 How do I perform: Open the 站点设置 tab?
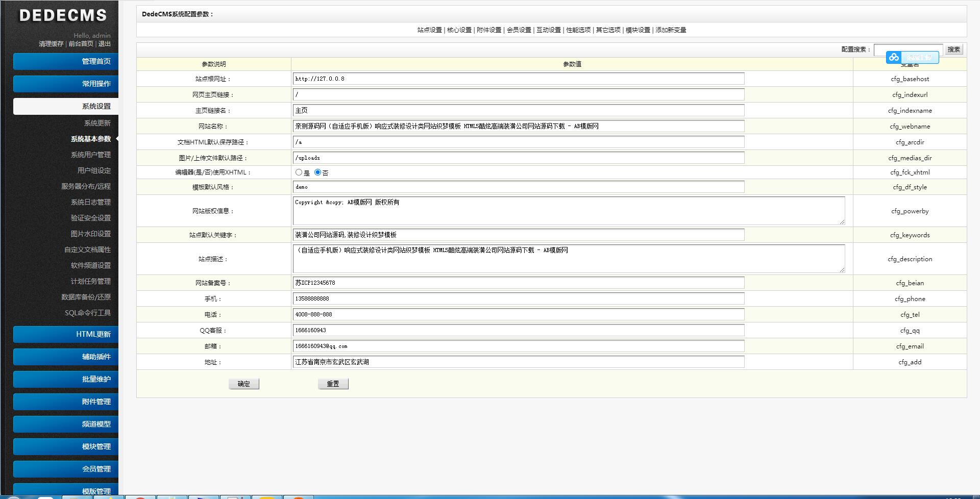click(429, 30)
